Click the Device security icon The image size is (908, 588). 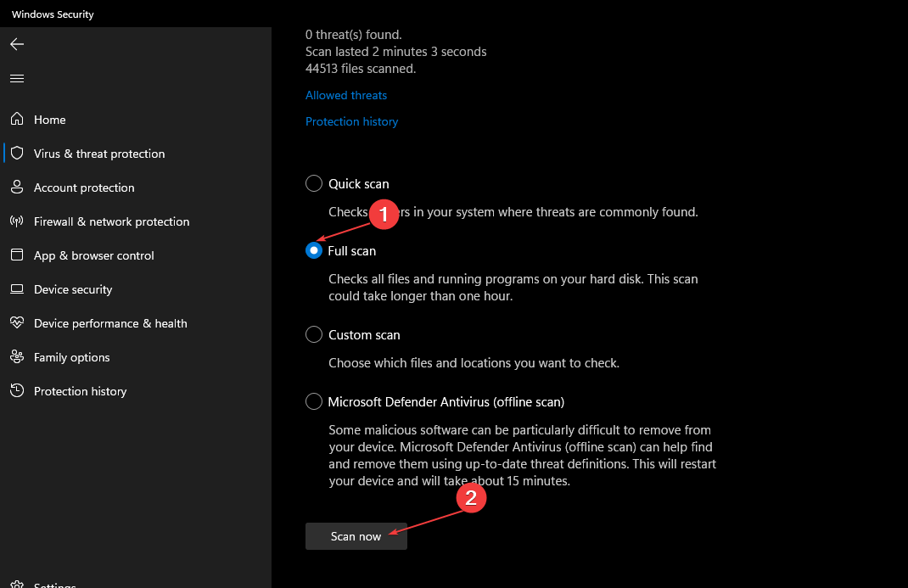17,289
